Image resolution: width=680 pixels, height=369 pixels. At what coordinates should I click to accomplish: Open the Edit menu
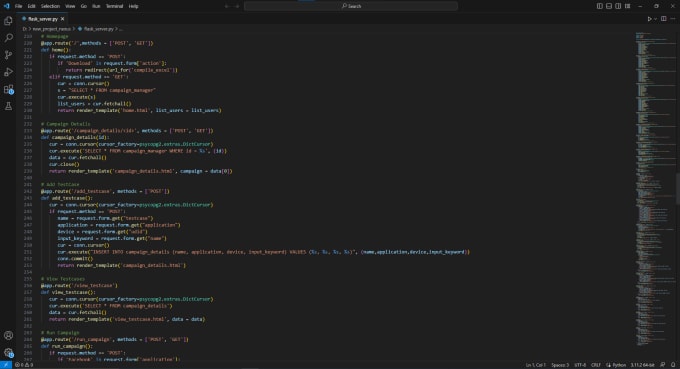pyautogui.click(x=31, y=6)
